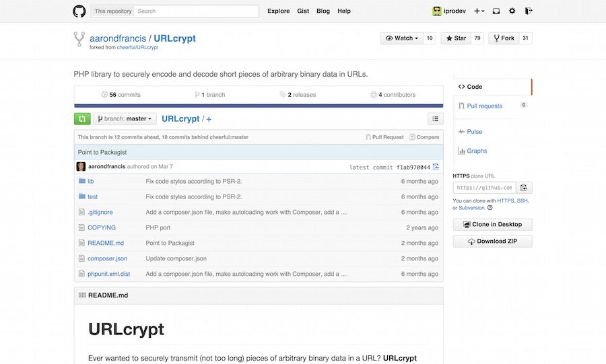The width and height of the screenshot is (606, 364).
Task: View the 79 stargazers count
Action: click(477, 38)
